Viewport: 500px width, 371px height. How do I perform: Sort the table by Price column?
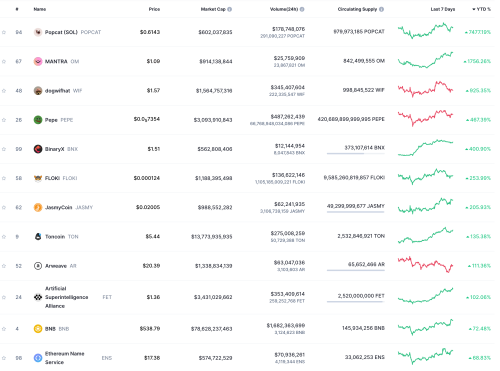(x=154, y=9)
